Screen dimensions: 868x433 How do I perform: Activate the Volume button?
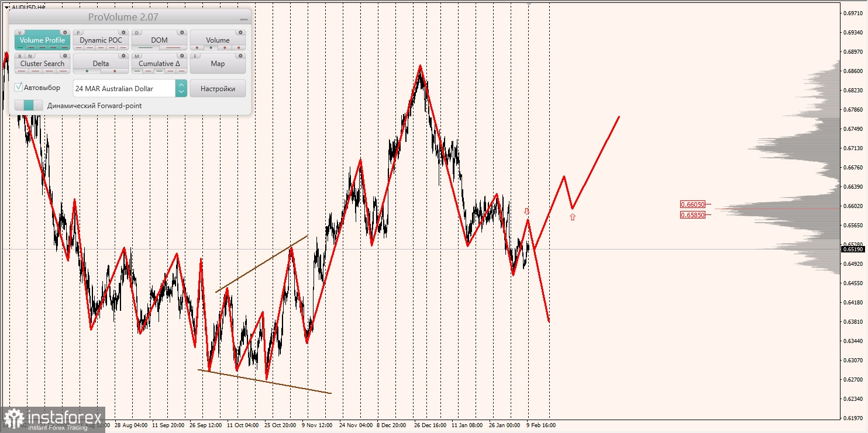pos(218,40)
